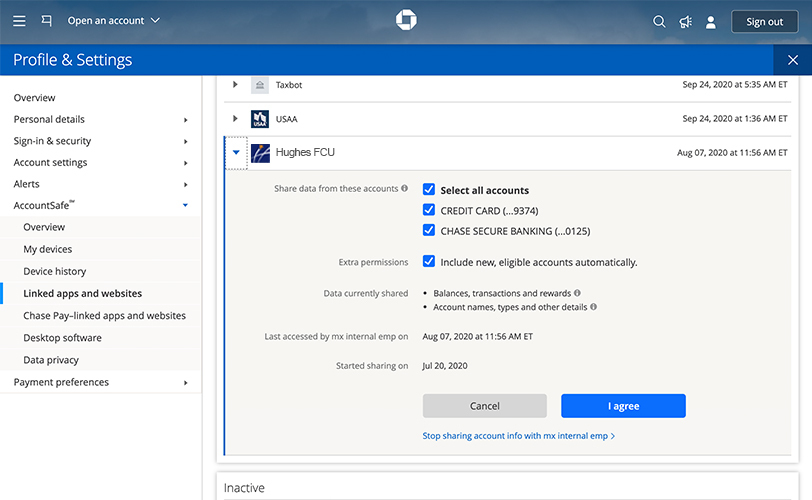Screen dimensions: 812x500
Task: Click USAA timestamp Sep 24, 2020 1:36 AM
Action: 735,119
